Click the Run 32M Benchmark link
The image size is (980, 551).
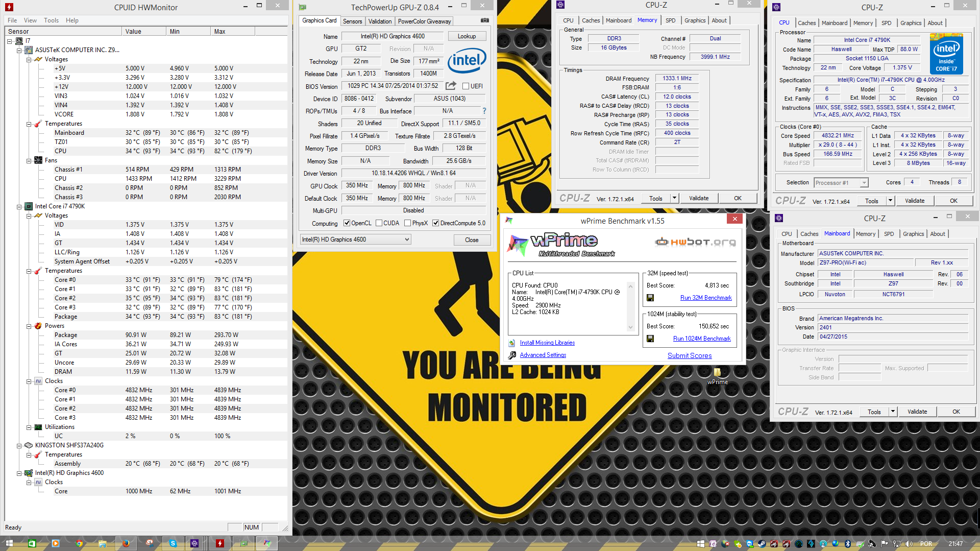click(x=706, y=298)
